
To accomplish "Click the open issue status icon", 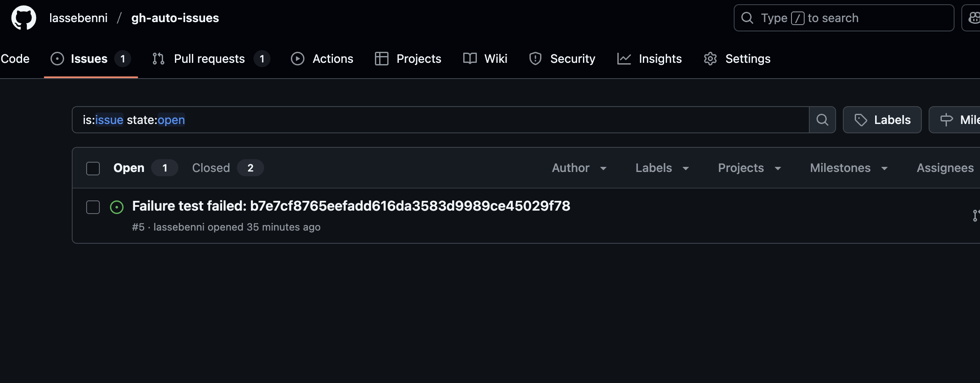I will 117,208.
